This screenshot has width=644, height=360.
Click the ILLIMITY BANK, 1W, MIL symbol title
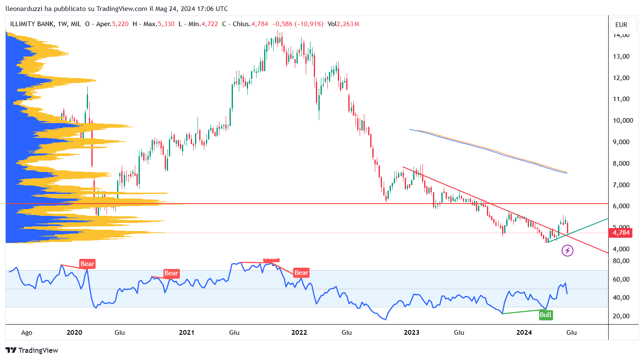click(45, 24)
